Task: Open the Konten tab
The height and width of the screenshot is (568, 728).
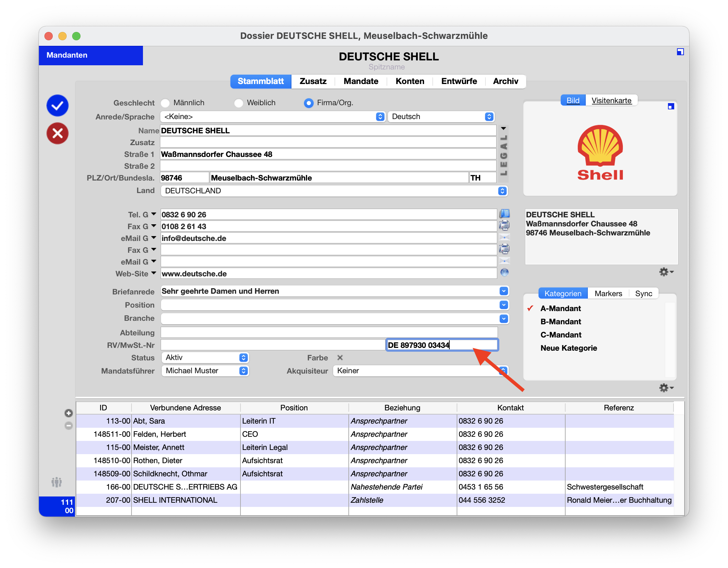Action: tap(410, 81)
